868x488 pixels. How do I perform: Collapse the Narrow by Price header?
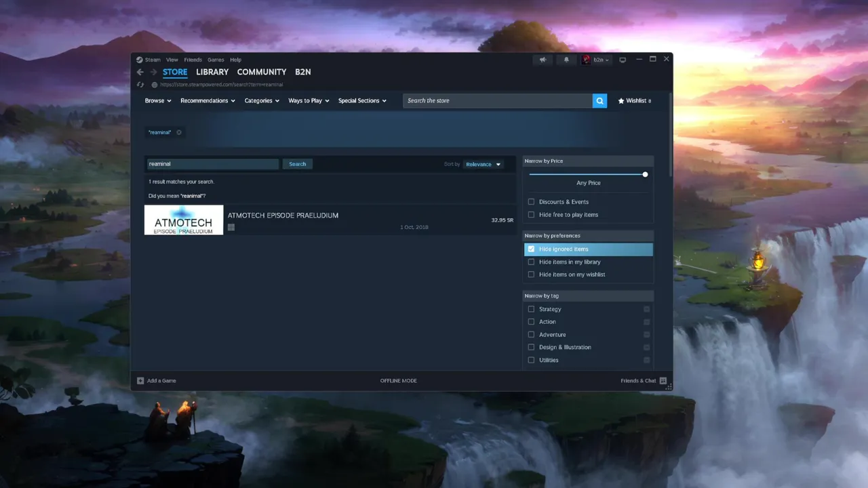click(x=588, y=161)
